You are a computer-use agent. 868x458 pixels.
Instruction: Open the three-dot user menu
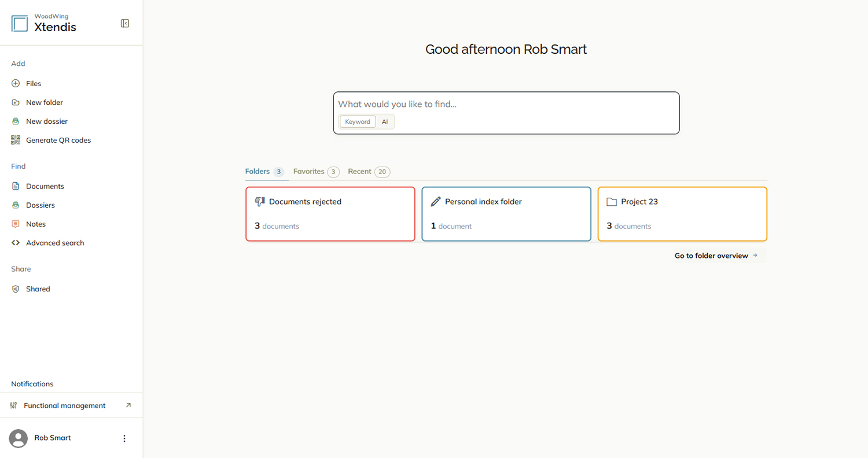[124, 438]
